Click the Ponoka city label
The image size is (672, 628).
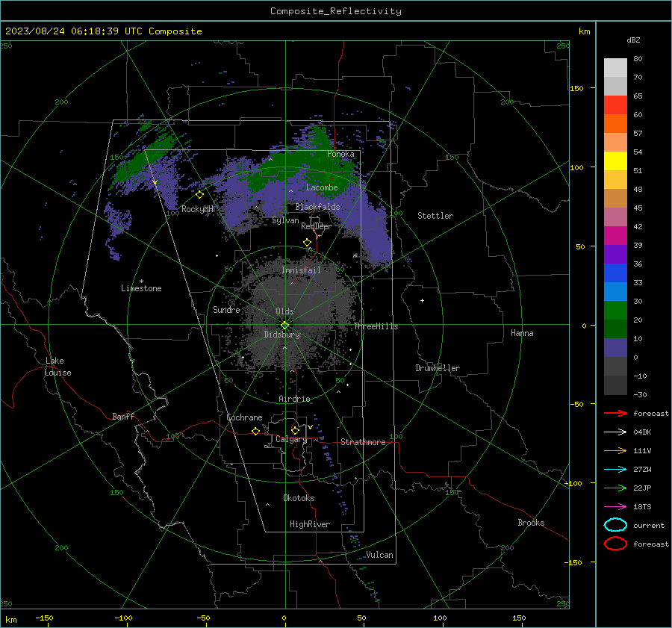tap(340, 154)
